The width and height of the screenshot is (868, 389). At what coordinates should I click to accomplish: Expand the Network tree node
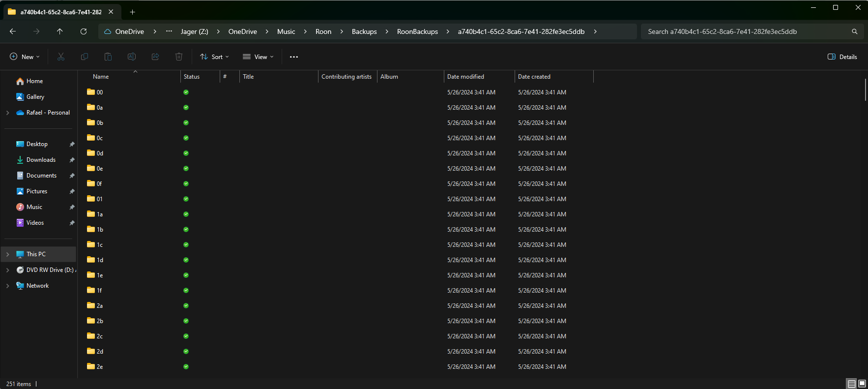tap(8, 286)
